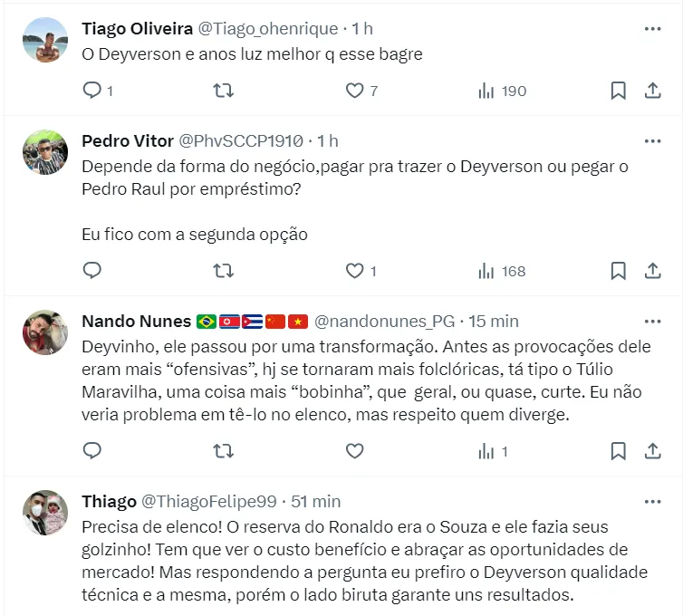Repost Tiago Oliveira's tweet
Viewport: 683px width, 616px height.
coord(223,91)
